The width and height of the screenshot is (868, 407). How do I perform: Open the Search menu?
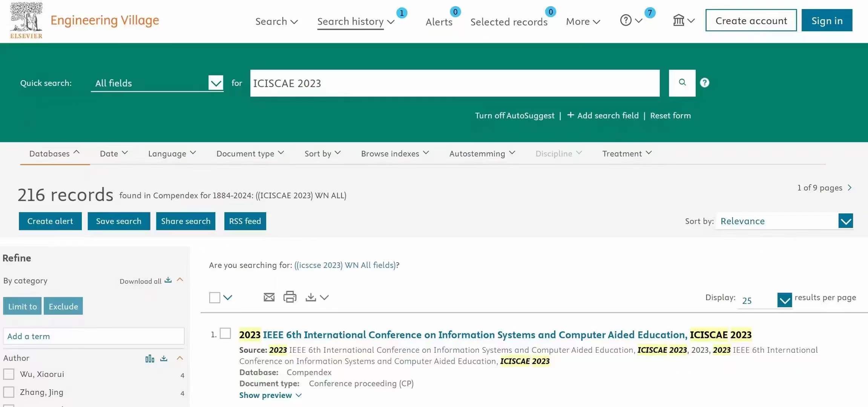tap(276, 21)
